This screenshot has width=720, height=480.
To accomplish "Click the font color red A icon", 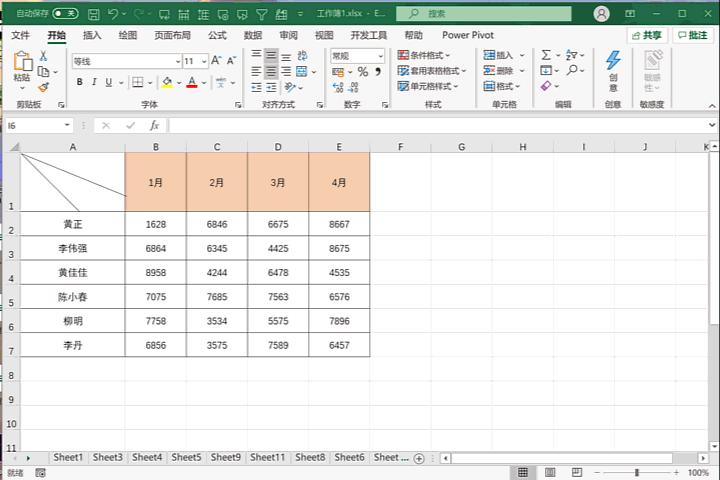I will [190, 82].
